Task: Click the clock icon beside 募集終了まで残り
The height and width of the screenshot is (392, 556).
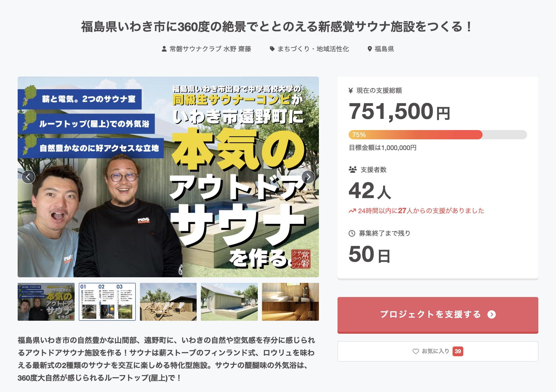Action: [x=352, y=234]
